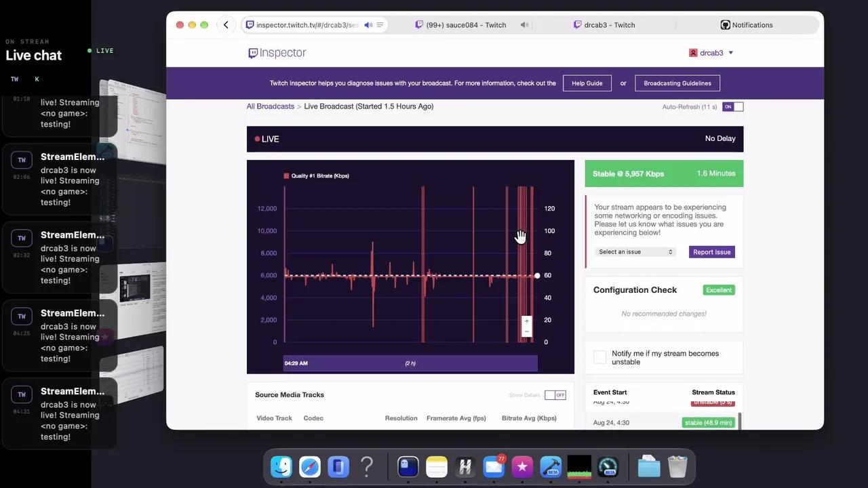Open the Select an issue dropdown
The image size is (868, 488).
[x=635, y=252]
